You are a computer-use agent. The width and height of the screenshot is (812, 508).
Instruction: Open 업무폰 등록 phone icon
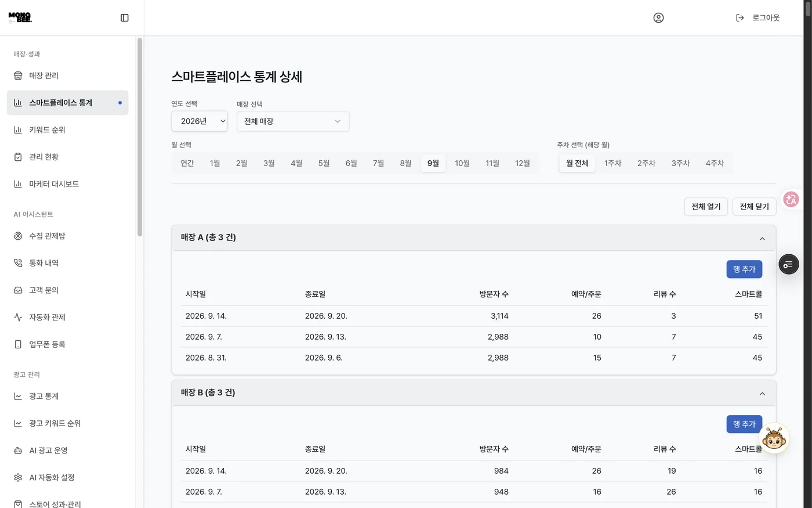[18, 344]
